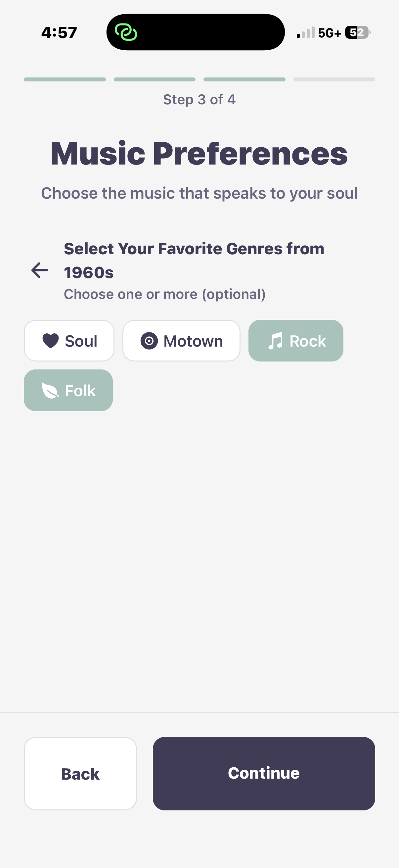Tap the third progress step bar
The width and height of the screenshot is (399, 868).
[244, 79]
